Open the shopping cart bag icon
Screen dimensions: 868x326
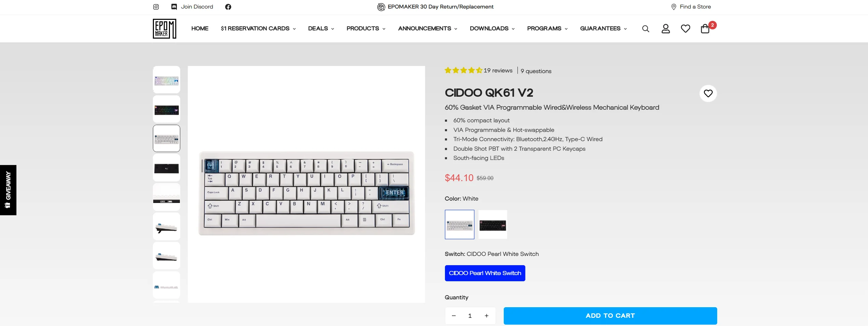705,29
